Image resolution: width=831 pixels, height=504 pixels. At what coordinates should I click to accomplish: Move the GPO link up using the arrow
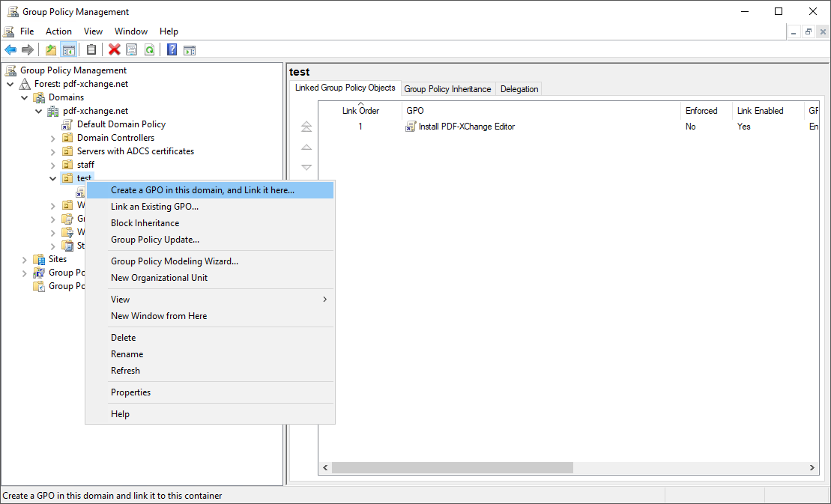click(x=306, y=147)
